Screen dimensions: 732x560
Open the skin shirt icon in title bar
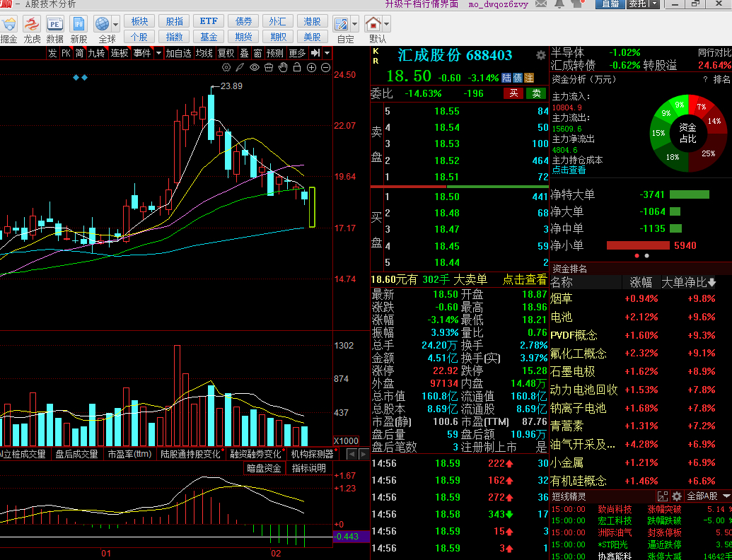(x=578, y=4)
